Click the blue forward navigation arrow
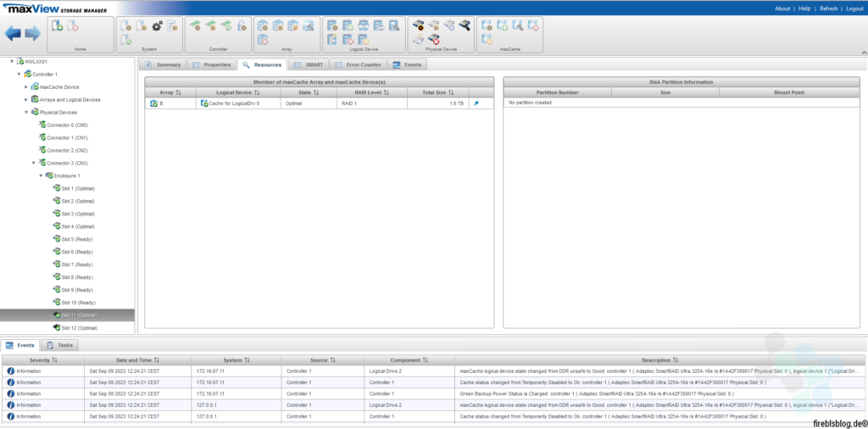 point(33,34)
